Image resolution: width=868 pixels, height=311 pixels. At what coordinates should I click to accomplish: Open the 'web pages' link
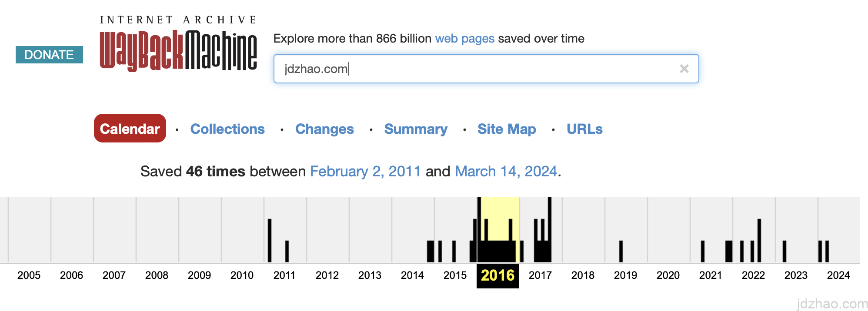pyautogui.click(x=464, y=39)
